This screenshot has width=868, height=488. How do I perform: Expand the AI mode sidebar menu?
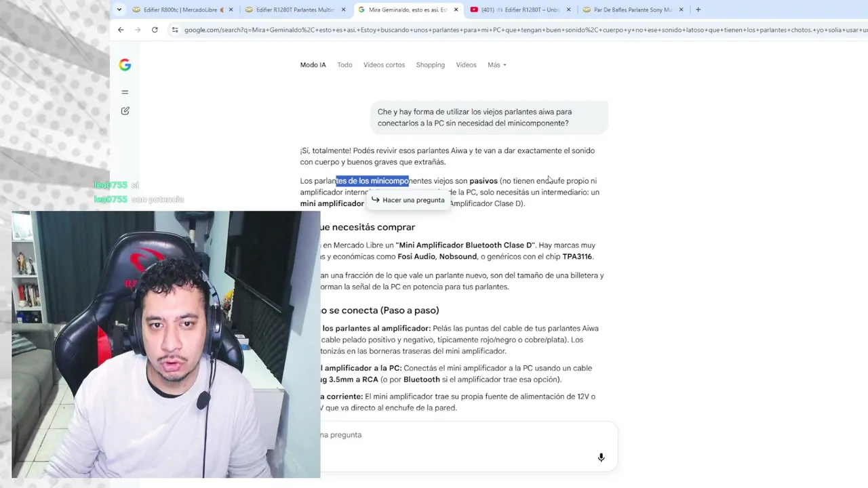point(125,92)
